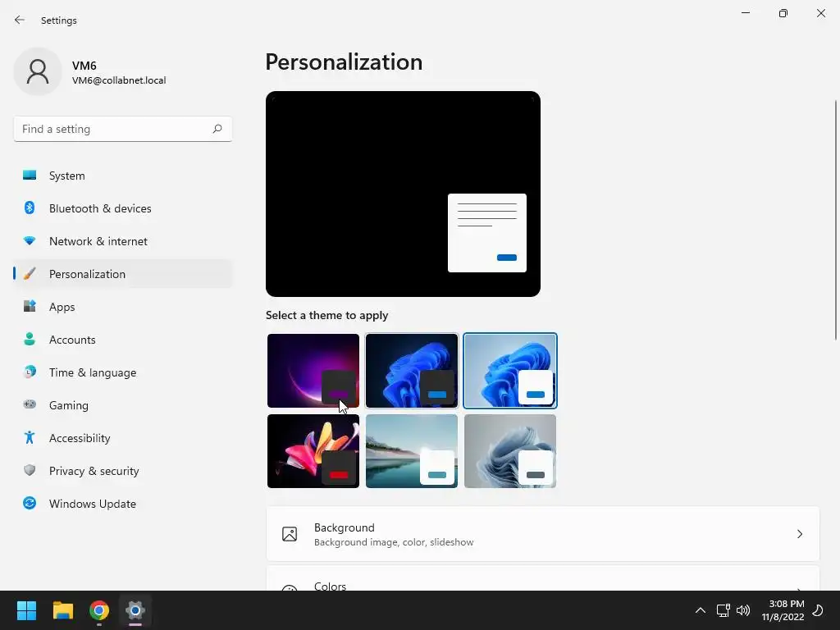This screenshot has height=630, width=840.
Task: Select the Windows light blue bloom theme
Action: point(510,371)
